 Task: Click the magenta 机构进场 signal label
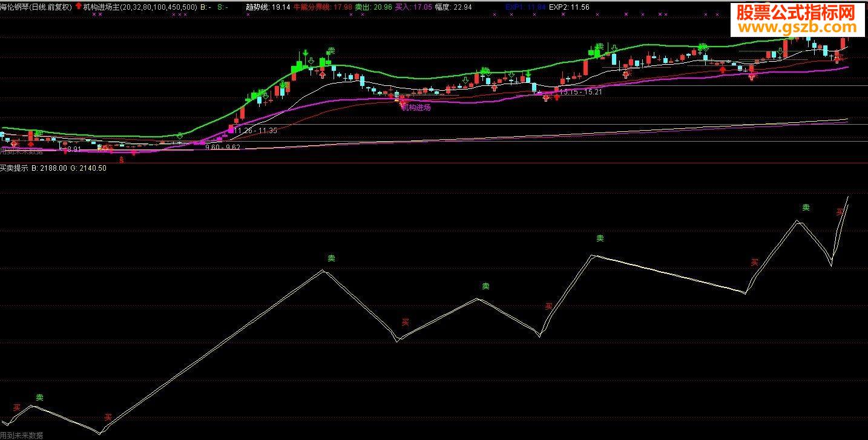pos(416,108)
